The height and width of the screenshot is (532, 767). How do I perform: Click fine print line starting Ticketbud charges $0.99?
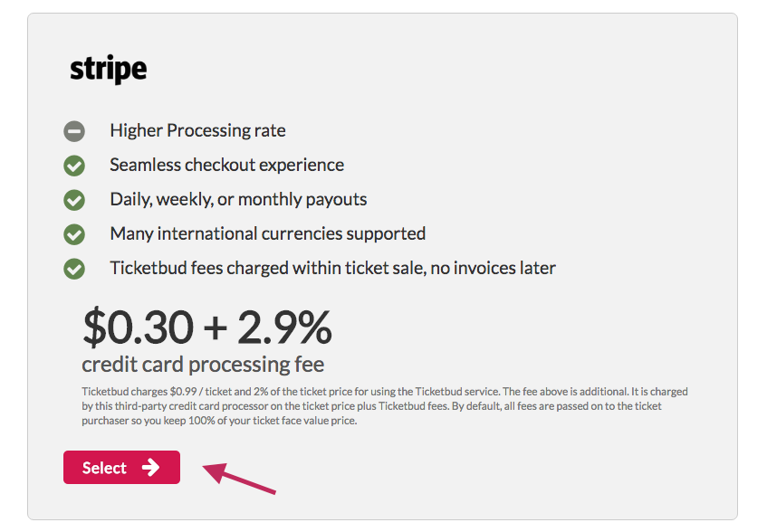point(385,391)
